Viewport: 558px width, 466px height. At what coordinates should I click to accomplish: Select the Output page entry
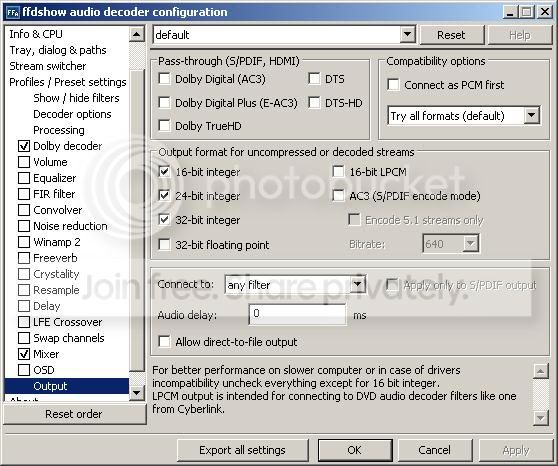pyautogui.click(x=67, y=386)
